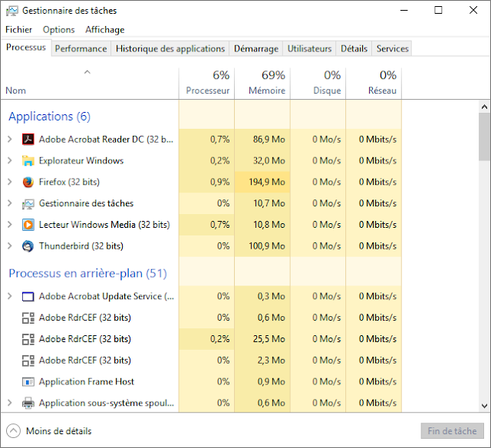
Task: Click the Thunderbird process icon
Action: coord(28,246)
